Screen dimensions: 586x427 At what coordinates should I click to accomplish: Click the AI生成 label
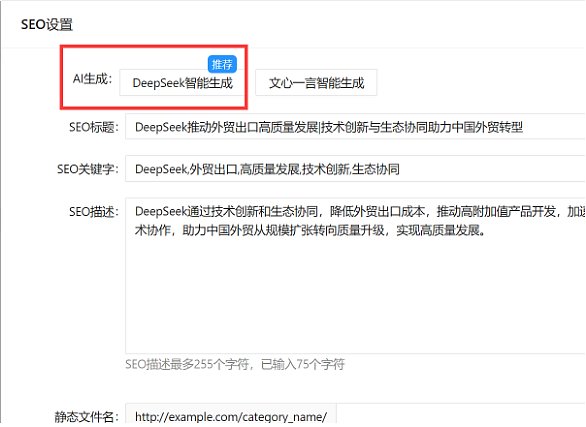[x=92, y=79]
